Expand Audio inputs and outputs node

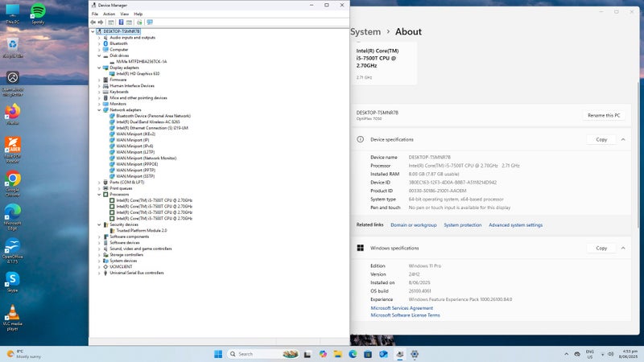99,37
